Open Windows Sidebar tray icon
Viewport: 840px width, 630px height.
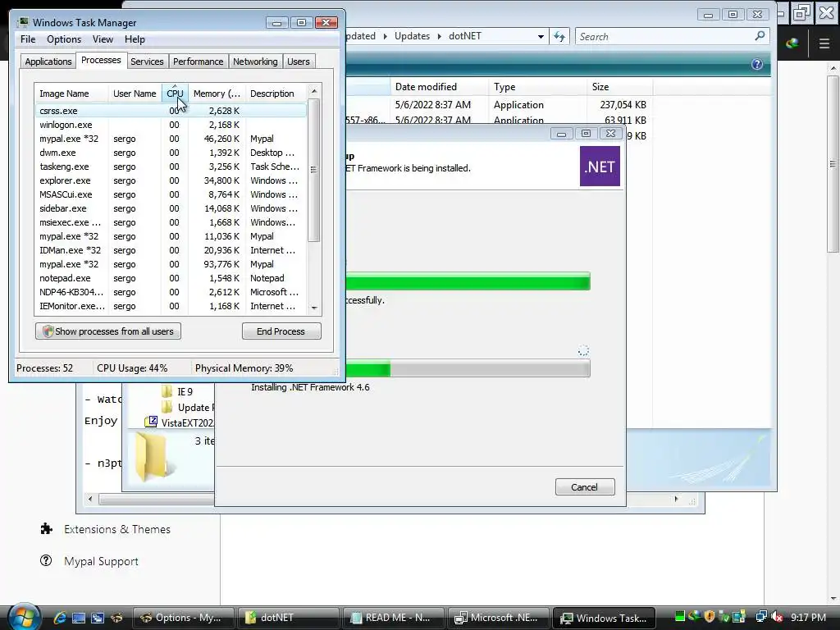coord(739,617)
